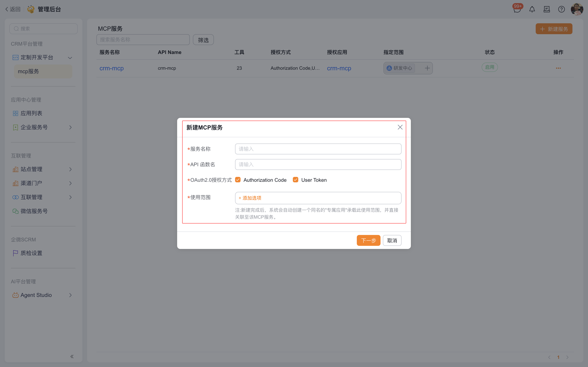The width and height of the screenshot is (588, 367).
Task: Expand the 企业服务号 submenu
Action: coord(70,127)
